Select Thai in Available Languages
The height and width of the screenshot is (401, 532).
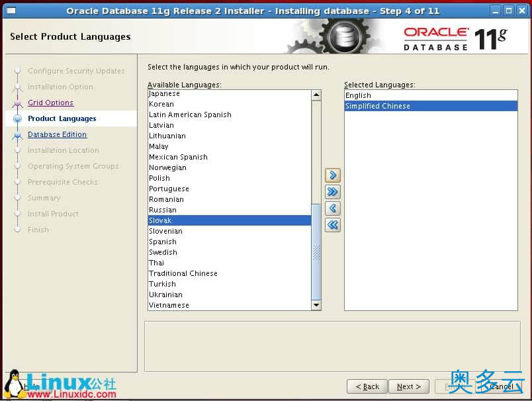(x=230, y=263)
